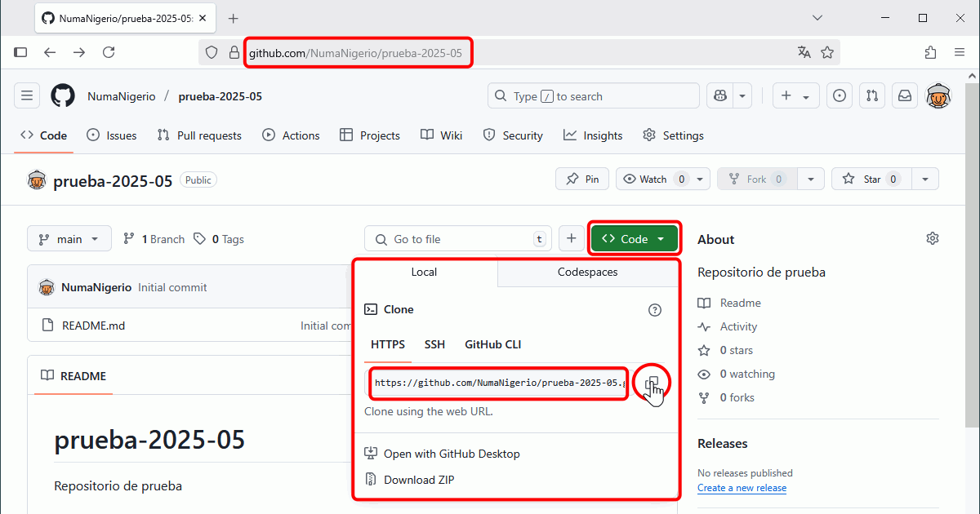Add file with plus button

572,239
